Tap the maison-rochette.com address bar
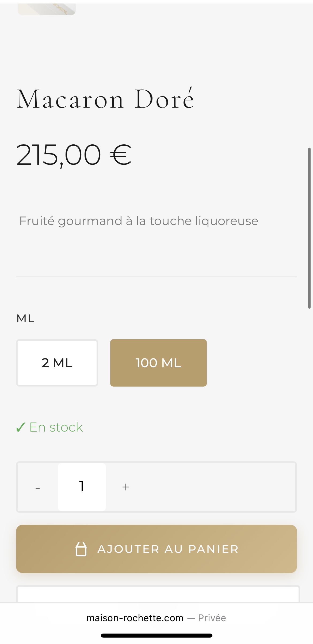The width and height of the screenshot is (313, 644). (x=135, y=618)
